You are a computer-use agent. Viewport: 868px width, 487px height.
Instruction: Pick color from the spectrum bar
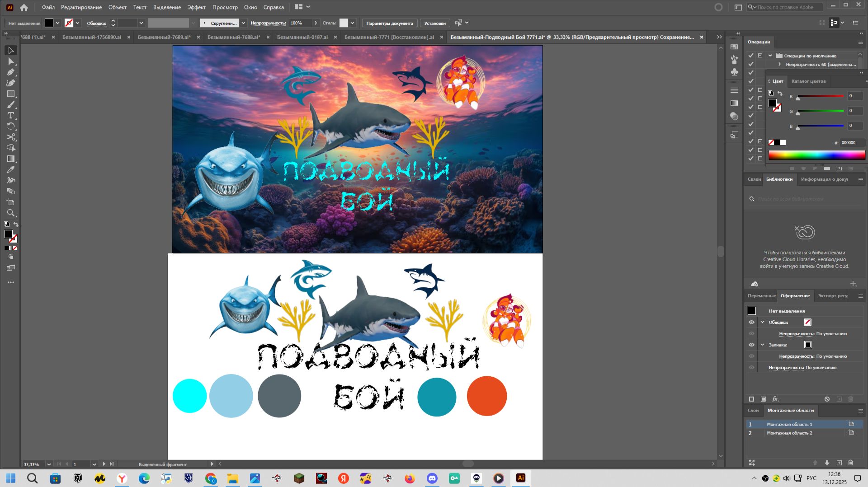click(816, 155)
